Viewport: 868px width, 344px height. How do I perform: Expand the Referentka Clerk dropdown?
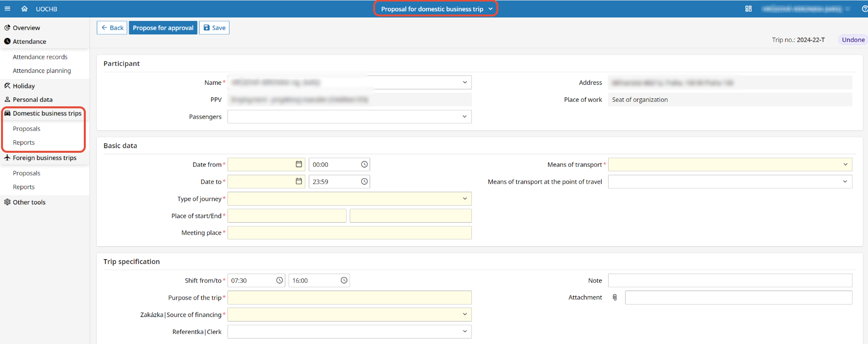(x=464, y=332)
